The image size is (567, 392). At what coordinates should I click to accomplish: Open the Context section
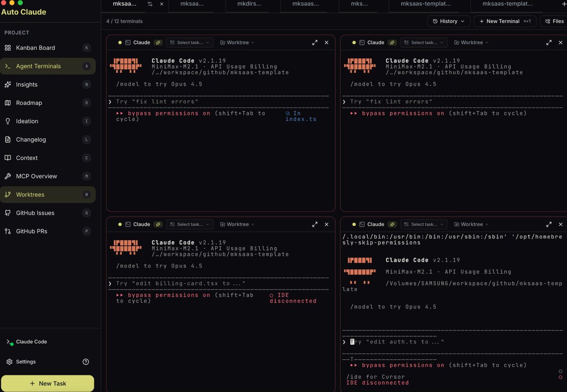[47, 158]
